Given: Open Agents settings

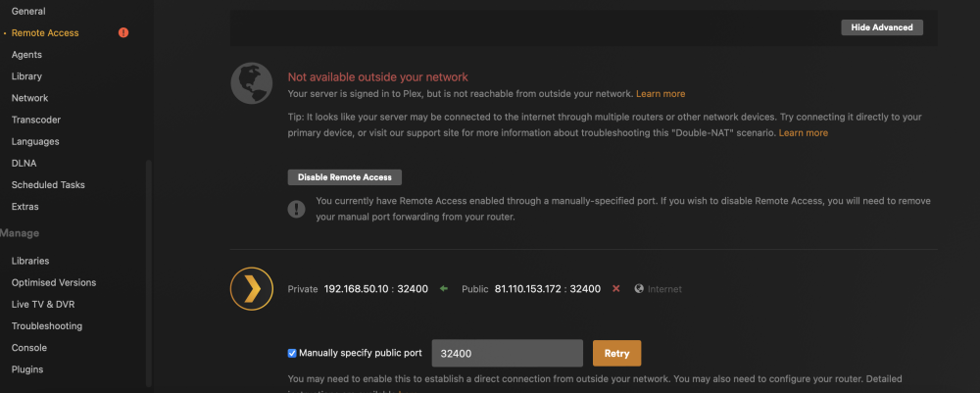Looking at the screenshot, I should (x=26, y=54).
